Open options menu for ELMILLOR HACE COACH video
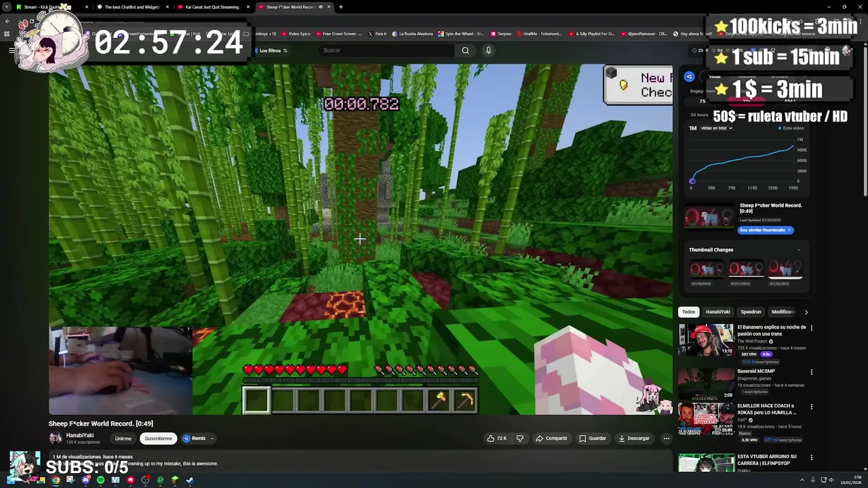The width and height of the screenshot is (868, 488). click(x=811, y=407)
